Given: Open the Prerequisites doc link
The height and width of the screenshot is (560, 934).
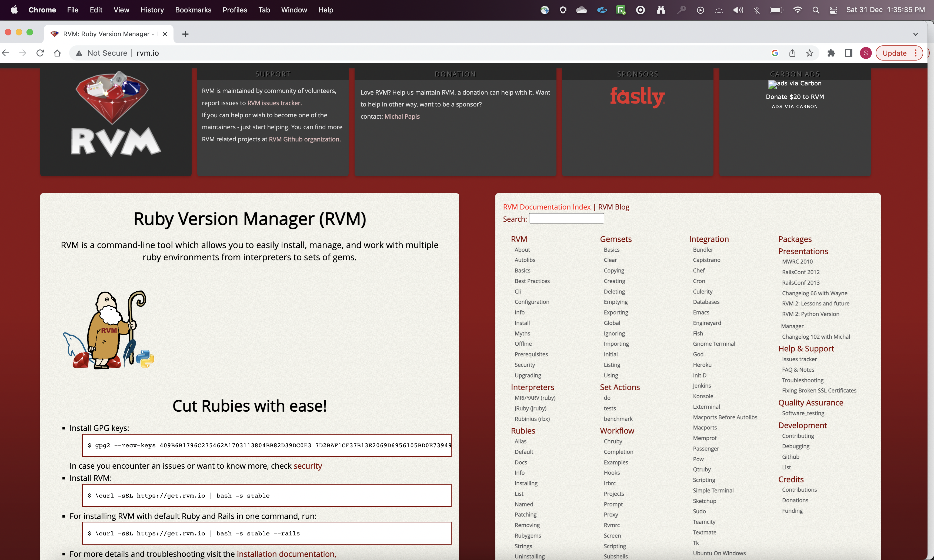Looking at the screenshot, I should coord(531,354).
